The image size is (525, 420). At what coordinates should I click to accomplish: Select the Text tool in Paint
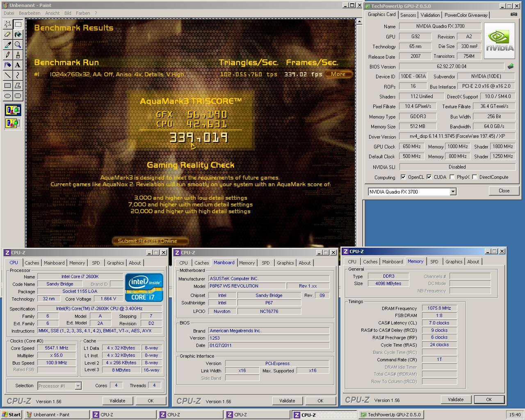(x=18, y=65)
